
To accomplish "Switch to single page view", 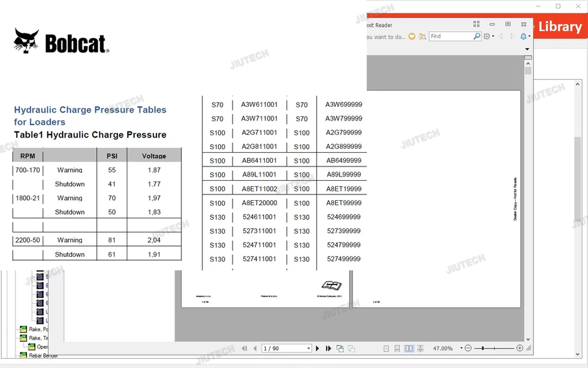I will pyautogui.click(x=386, y=348).
